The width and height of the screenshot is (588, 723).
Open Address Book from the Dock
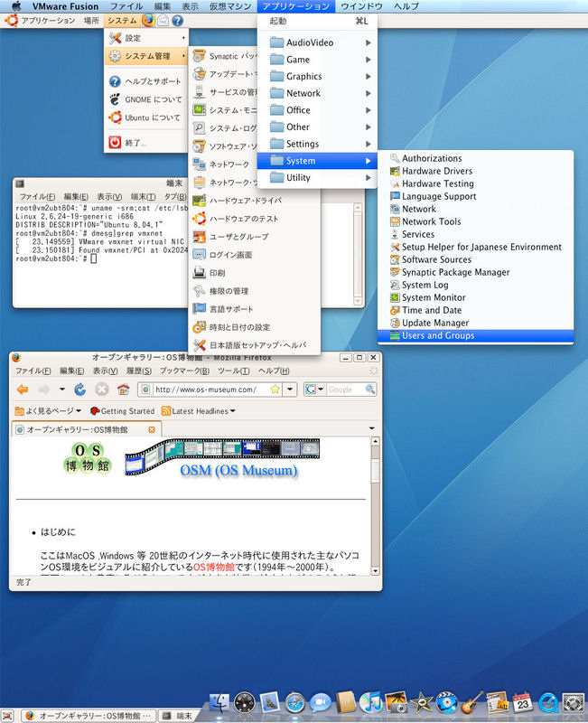(345, 703)
